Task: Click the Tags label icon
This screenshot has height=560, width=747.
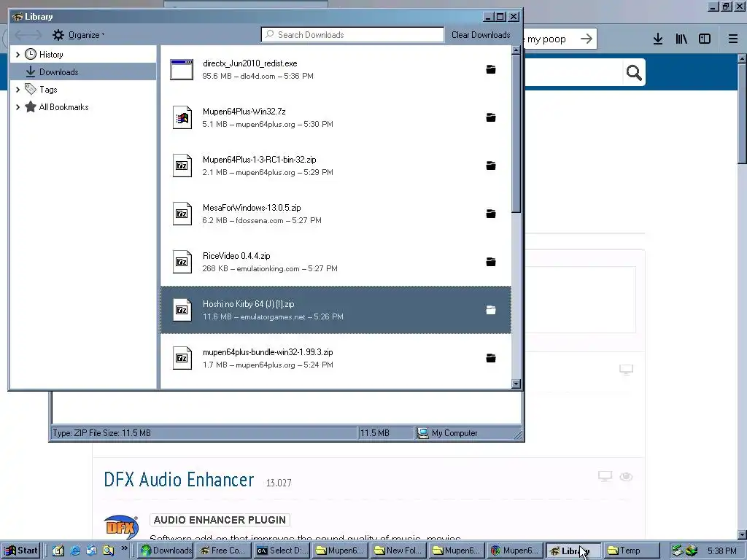Action: [31, 89]
